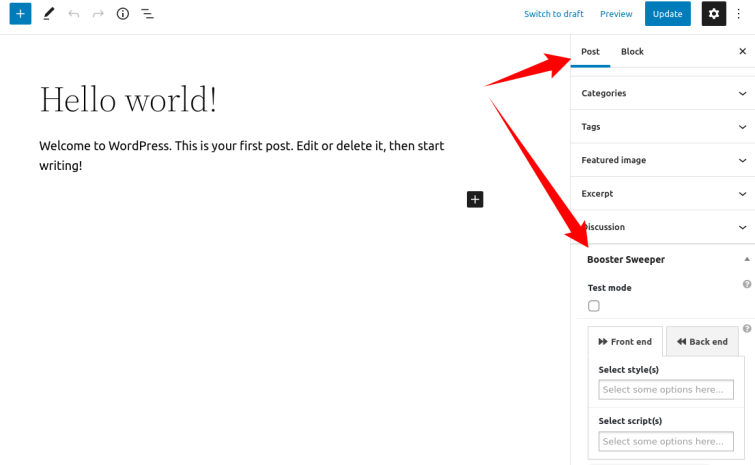This screenshot has width=755, height=465.
Task: Select the Front end tab
Action: (625, 342)
